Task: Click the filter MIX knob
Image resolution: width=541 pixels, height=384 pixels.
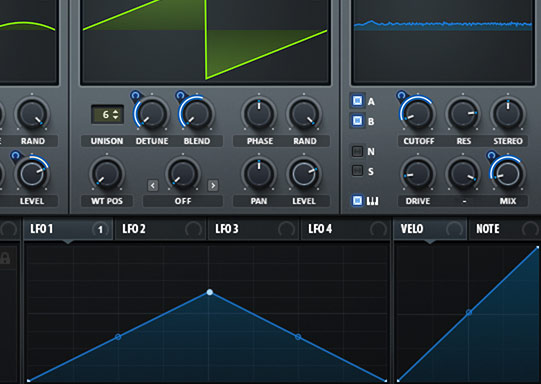Action: pos(508,174)
